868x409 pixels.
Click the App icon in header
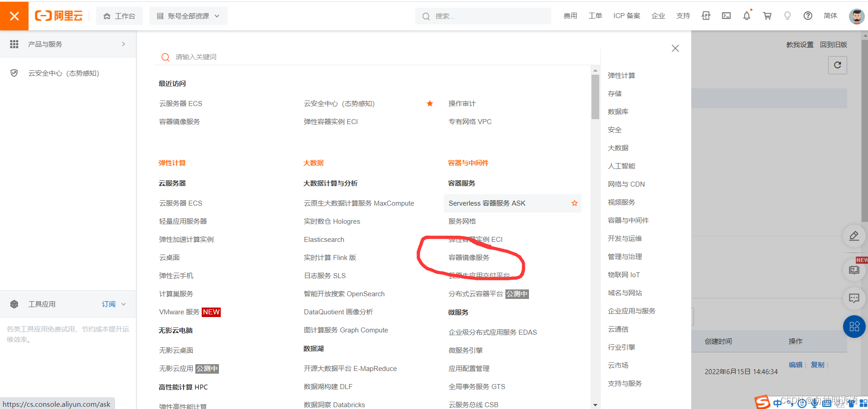[x=706, y=16]
